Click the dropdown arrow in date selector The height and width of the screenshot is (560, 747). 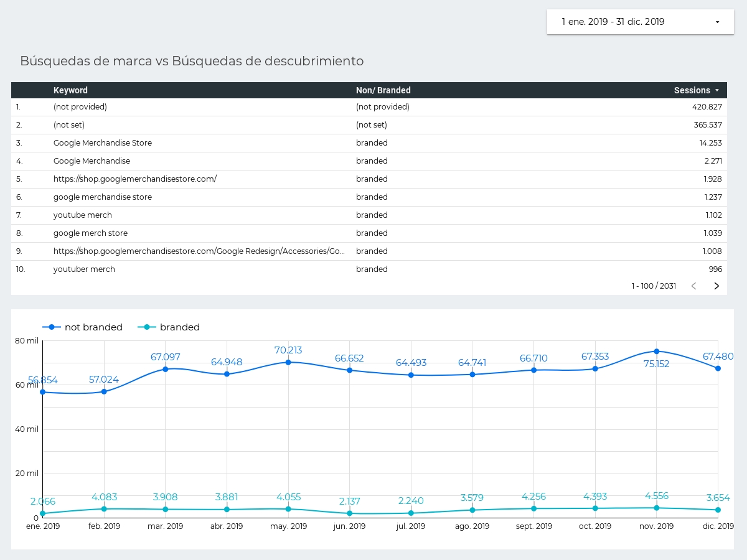[x=717, y=22]
